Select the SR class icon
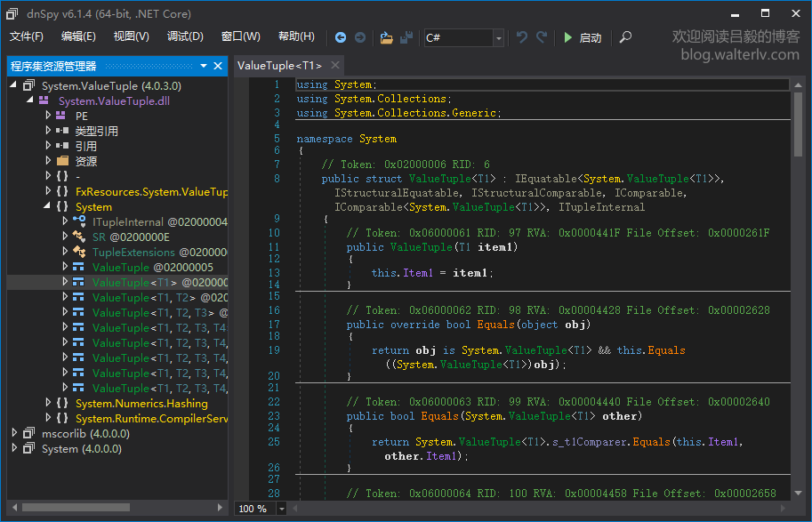This screenshot has height=522, width=812. (x=79, y=237)
